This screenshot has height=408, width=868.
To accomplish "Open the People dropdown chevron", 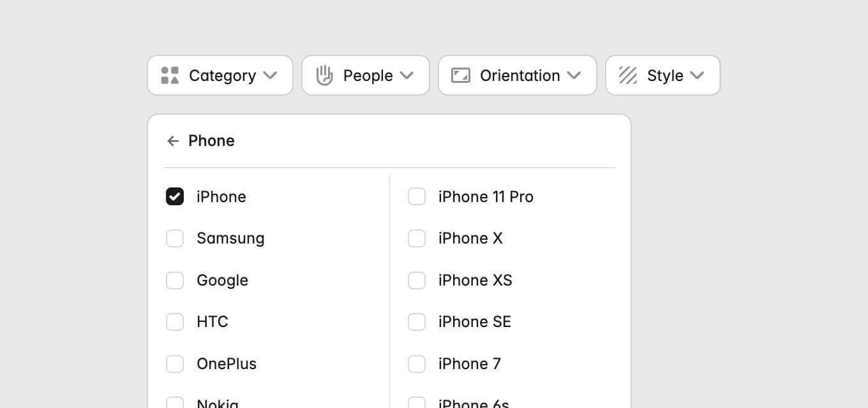I will tap(407, 75).
